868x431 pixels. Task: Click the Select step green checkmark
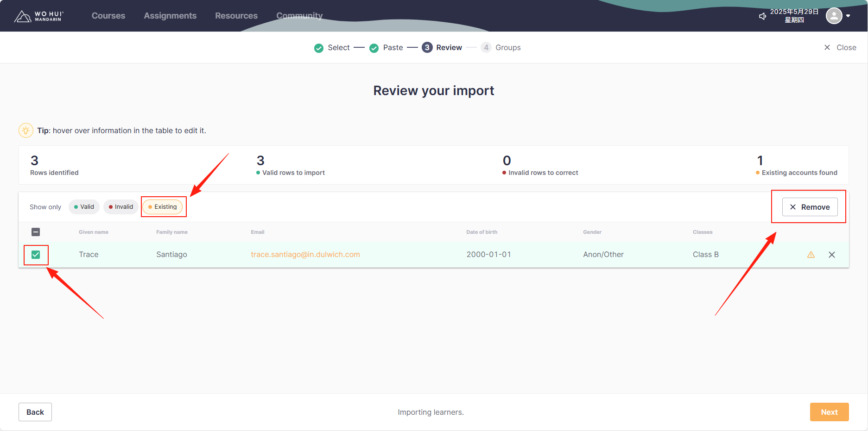click(x=319, y=48)
